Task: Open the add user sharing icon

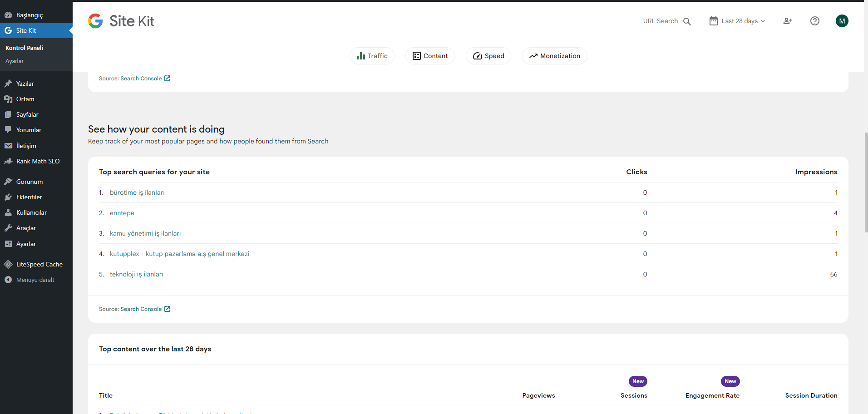Action: click(x=788, y=21)
